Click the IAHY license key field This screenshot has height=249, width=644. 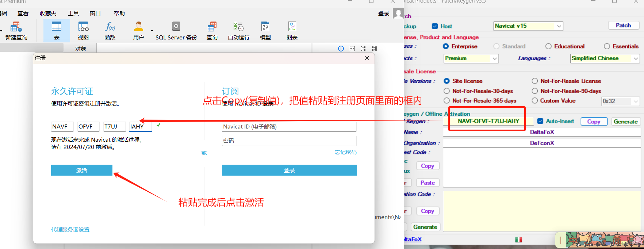(x=140, y=126)
